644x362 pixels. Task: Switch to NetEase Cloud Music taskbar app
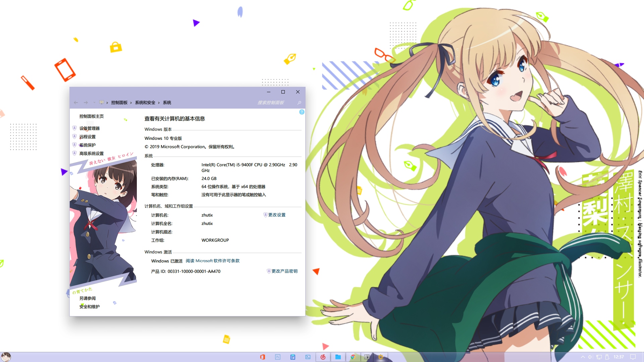323,357
